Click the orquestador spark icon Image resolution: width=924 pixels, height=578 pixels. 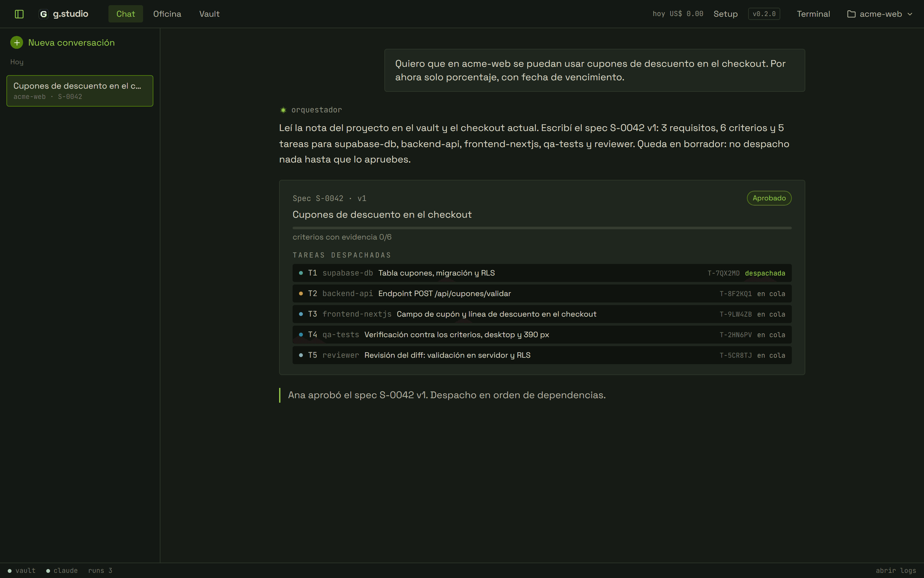point(283,110)
